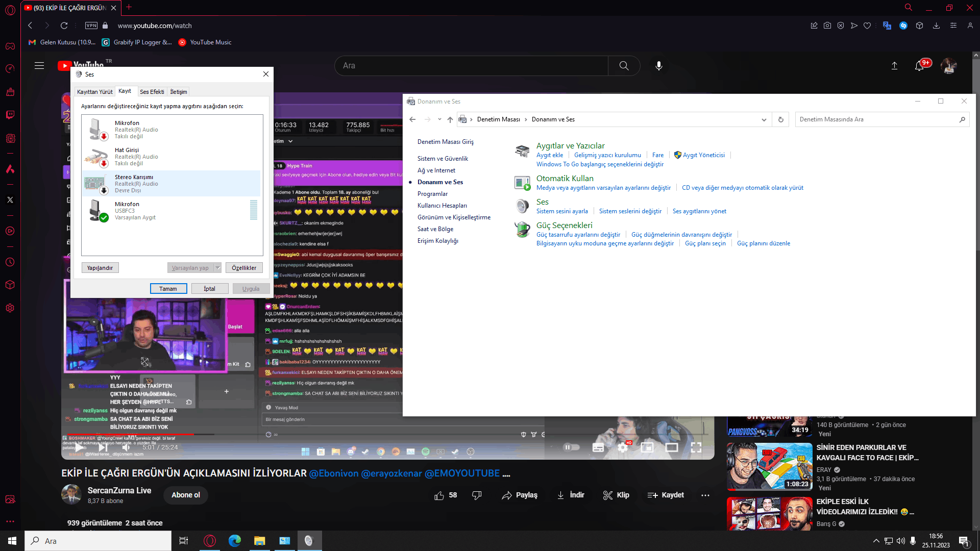
Task: Like the video with thumbs up
Action: [x=445, y=495]
